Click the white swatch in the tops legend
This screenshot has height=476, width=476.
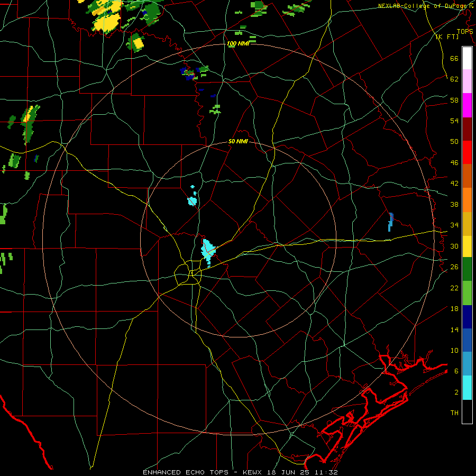[x=467, y=58]
